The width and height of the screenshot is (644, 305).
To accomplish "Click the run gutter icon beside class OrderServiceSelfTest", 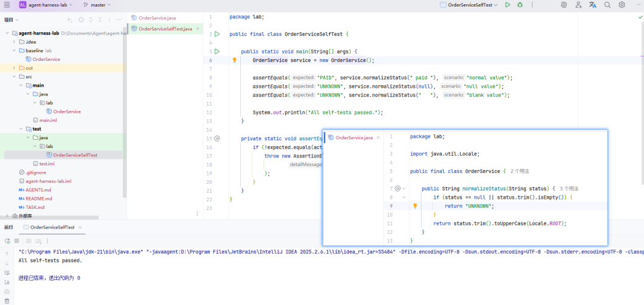I will click(217, 34).
